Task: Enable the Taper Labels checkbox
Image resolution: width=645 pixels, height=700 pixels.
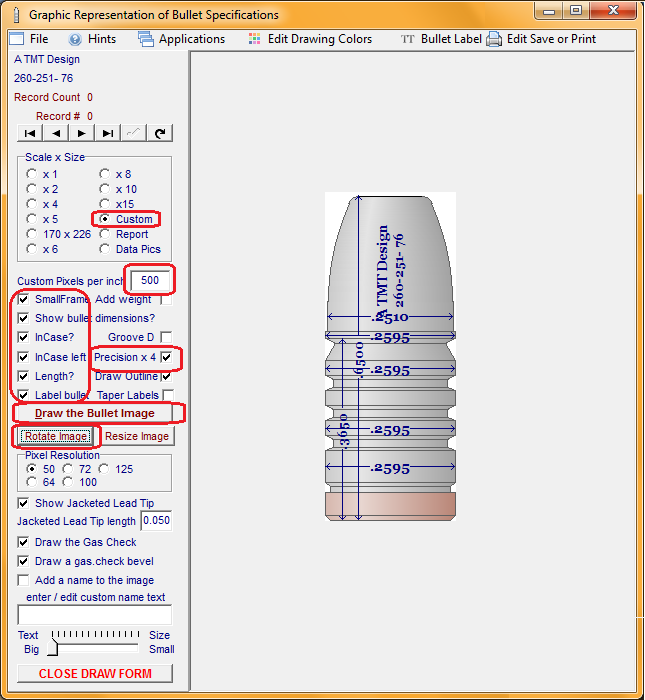Action: (168, 395)
